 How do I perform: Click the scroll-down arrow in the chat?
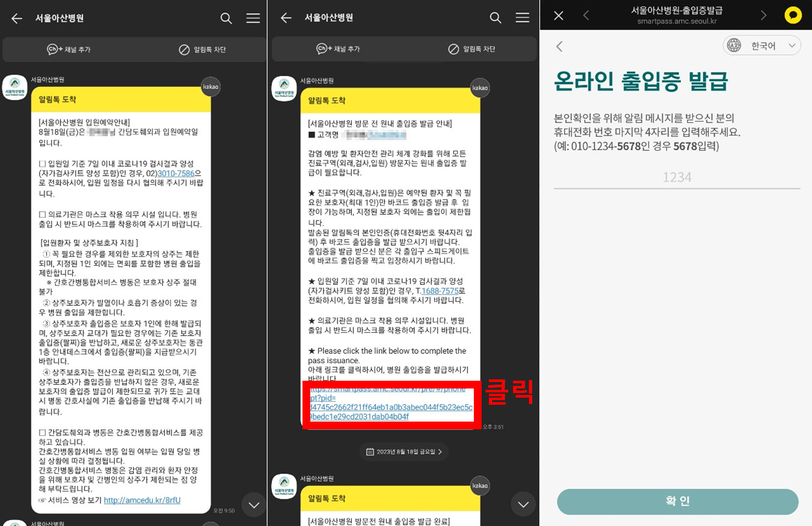coord(253,505)
